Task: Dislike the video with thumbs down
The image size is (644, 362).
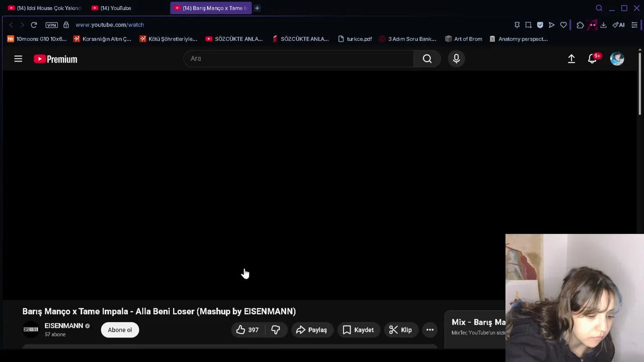Action: (276, 330)
